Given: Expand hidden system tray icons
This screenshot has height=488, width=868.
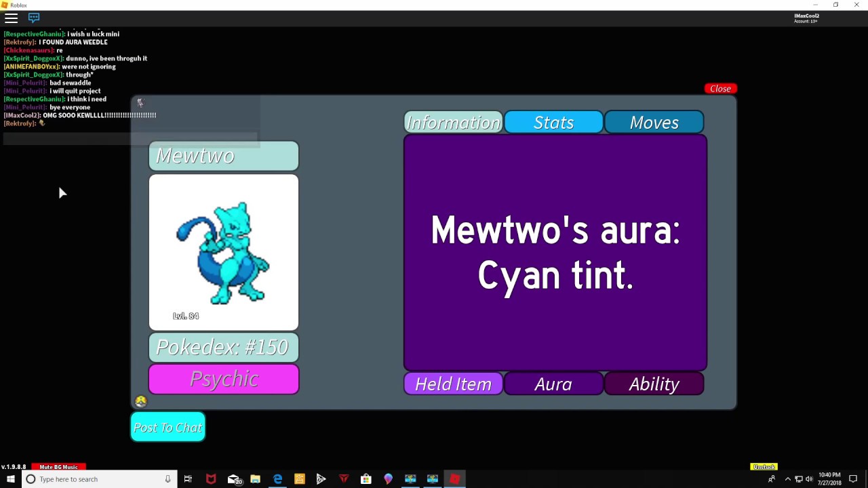Looking at the screenshot, I should (787, 479).
